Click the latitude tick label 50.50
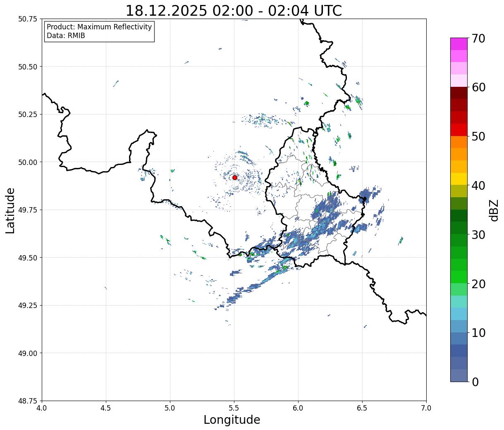 tap(27, 67)
